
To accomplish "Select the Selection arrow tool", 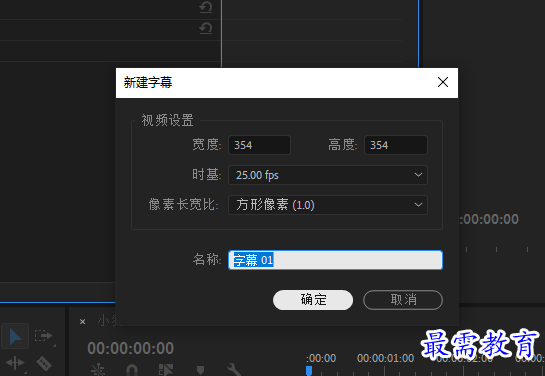I will 15,336.
